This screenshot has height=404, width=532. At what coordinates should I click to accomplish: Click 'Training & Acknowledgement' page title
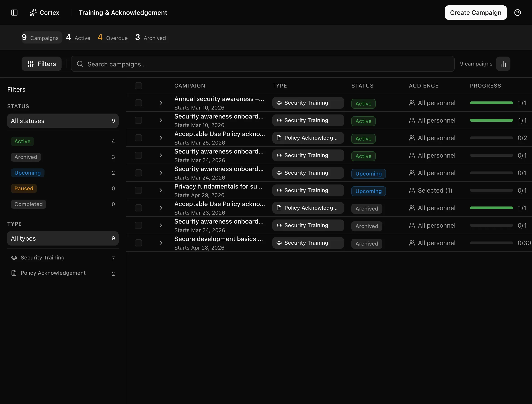point(123,13)
